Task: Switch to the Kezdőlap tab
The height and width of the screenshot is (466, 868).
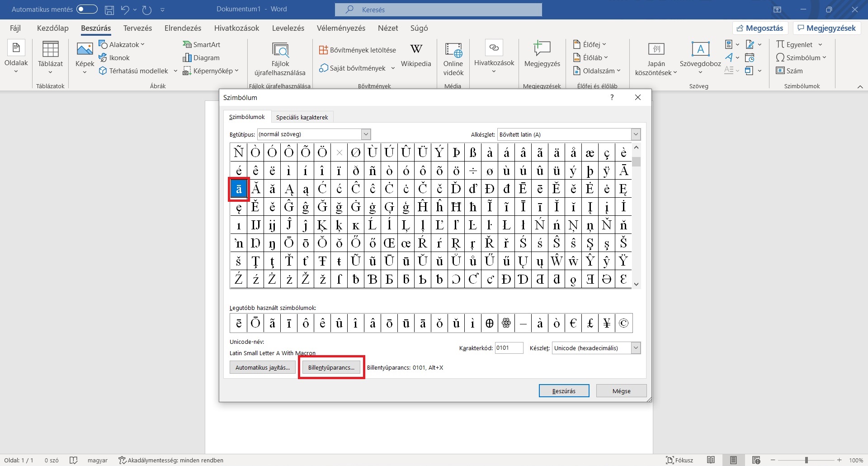Action: [53, 28]
